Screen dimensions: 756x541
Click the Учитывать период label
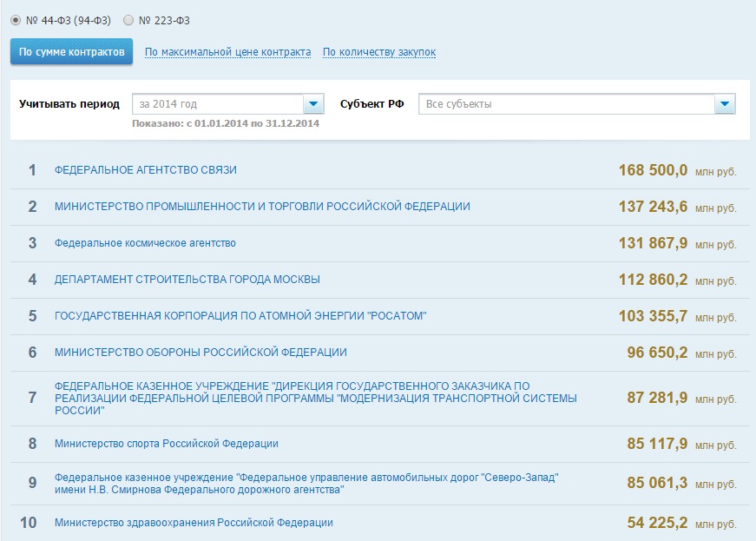pyautogui.click(x=69, y=104)
